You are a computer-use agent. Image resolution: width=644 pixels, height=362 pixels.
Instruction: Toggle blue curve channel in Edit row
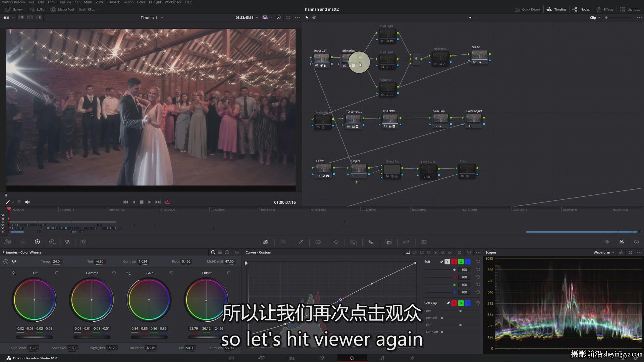coord(468,261)
